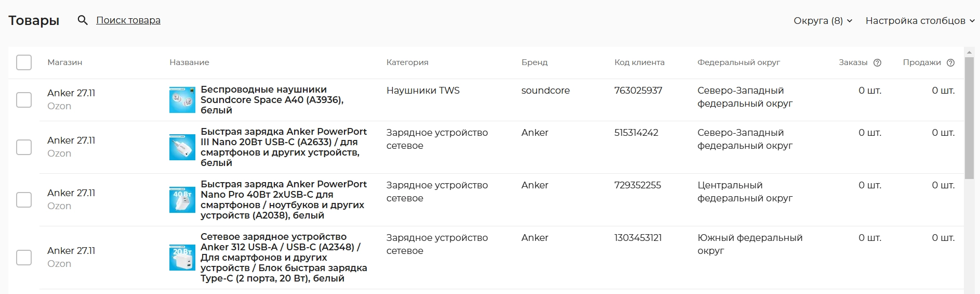Click the scrollbar up arrow
The width and height of the screenshot is (980, 294).
(969, 52)
